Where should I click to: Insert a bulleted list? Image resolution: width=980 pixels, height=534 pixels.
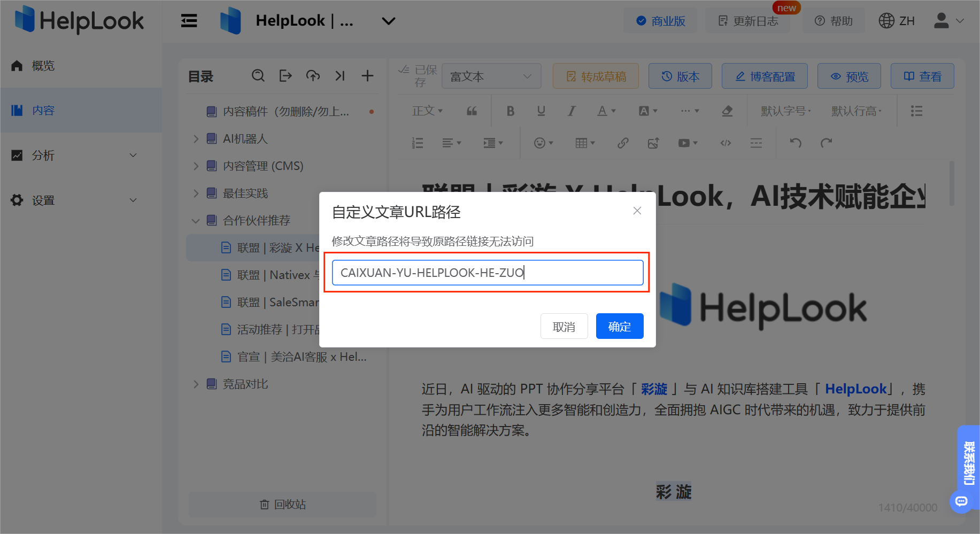click(x=916, y=111)
